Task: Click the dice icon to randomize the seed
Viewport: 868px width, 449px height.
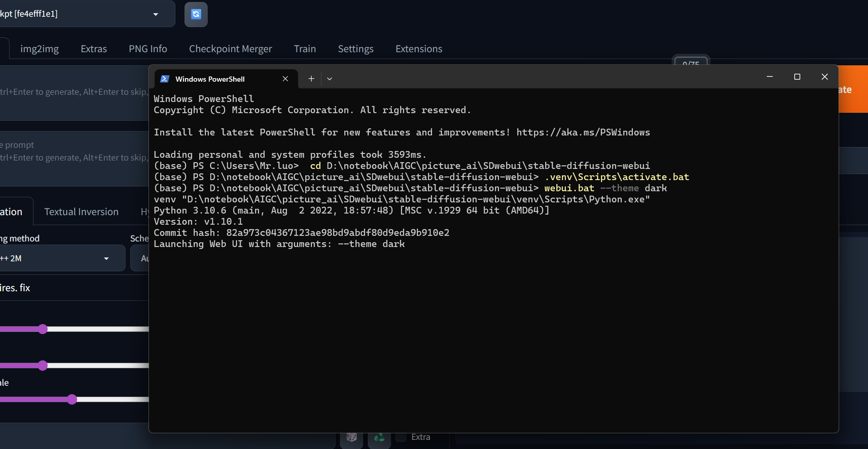Action: coord(351,437)
